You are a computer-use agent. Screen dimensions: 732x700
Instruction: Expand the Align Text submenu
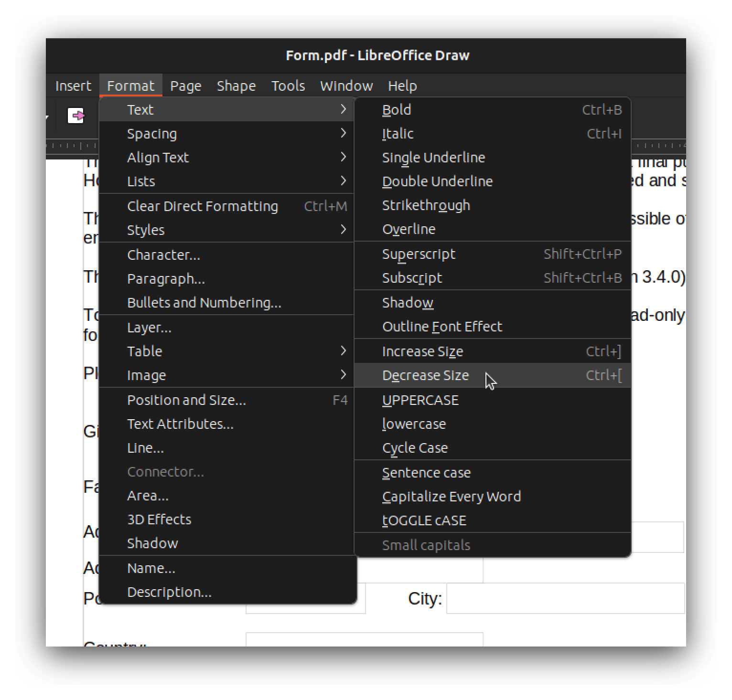(x=226, y=158)
